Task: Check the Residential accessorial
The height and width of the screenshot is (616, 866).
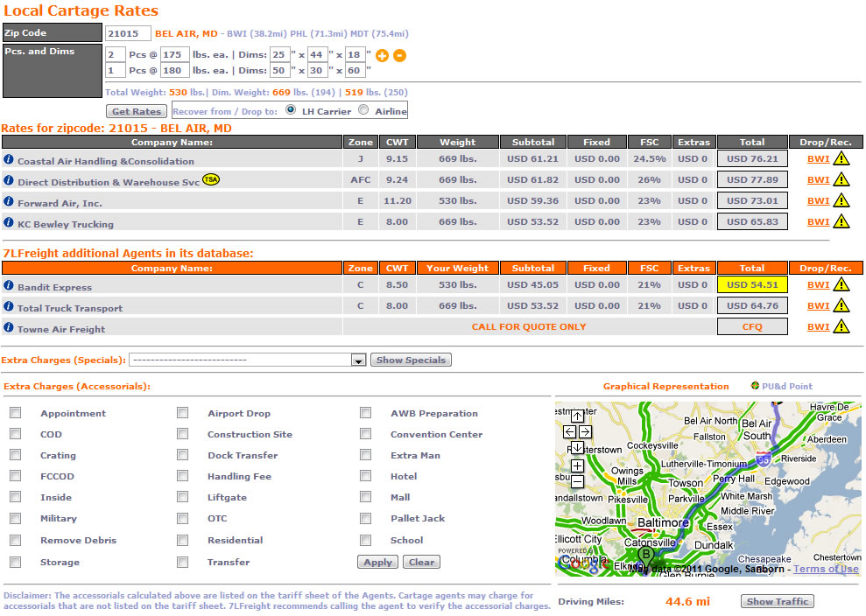Action: (x=183, y=540)
